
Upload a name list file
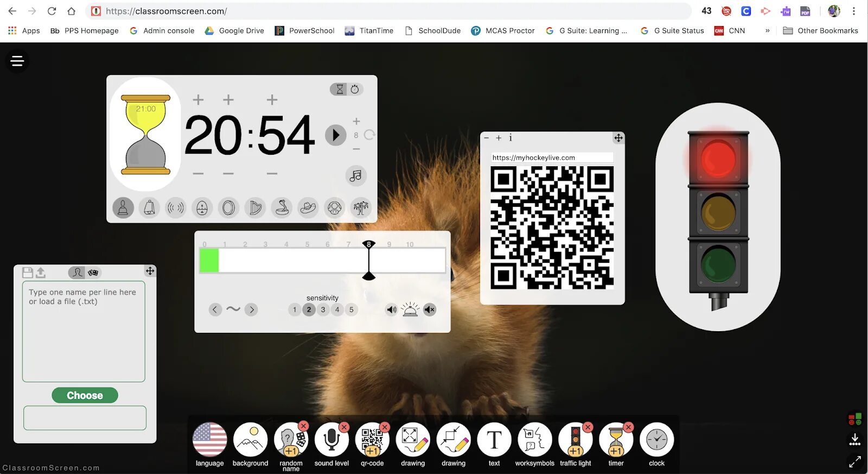(x=41, y=272)
